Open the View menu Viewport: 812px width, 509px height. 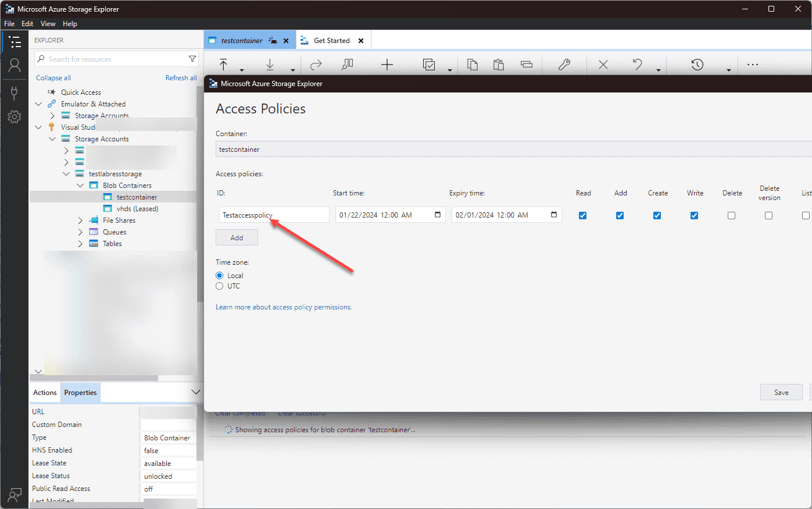[48, 24]
